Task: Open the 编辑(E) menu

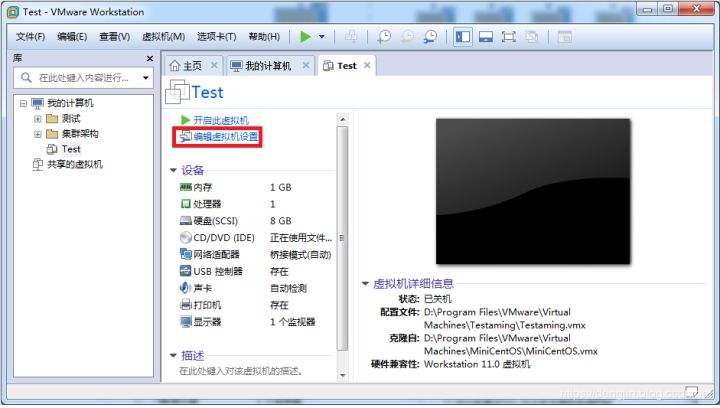Action: pos(72,37)
